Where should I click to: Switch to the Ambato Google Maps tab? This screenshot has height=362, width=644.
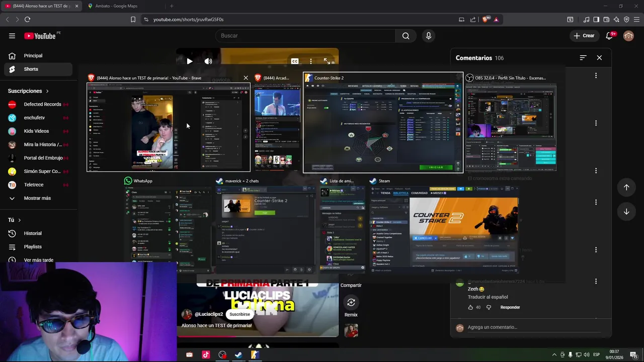pyautogui.click(x=121, y=6)
